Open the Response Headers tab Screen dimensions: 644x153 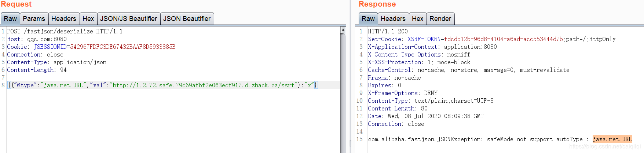393,19
